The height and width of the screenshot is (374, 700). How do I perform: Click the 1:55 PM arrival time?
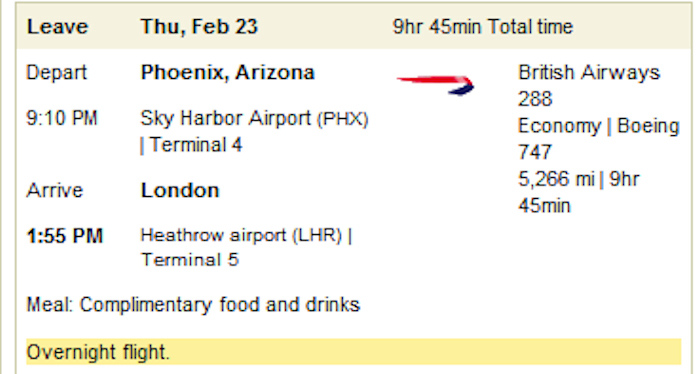click(65, 236)
